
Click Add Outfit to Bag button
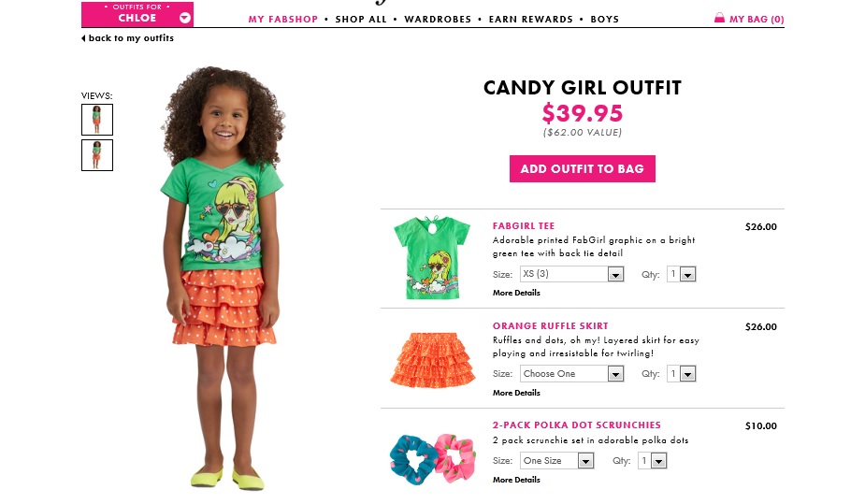pos(583,168)
